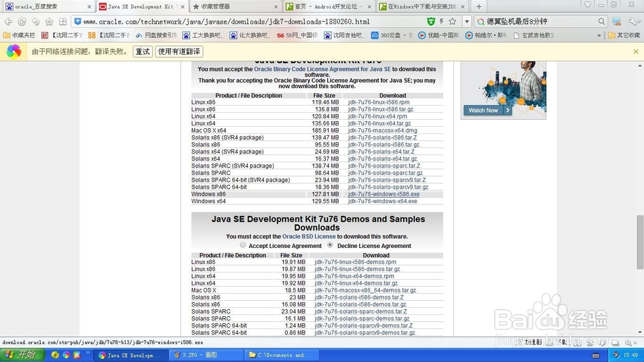Open the 56网_中国 bookmark
Screen dimensions: 644x362
coord(297,35)
